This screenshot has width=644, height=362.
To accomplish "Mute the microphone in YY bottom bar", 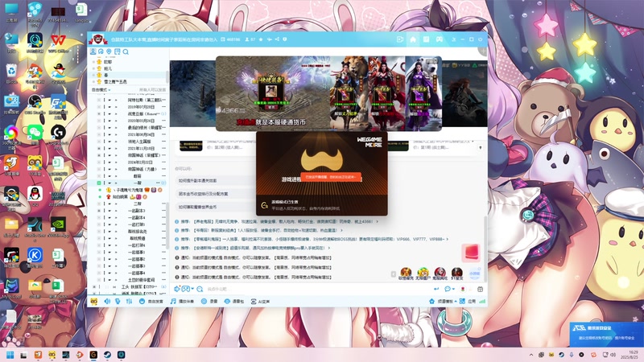I will [118, 301].
